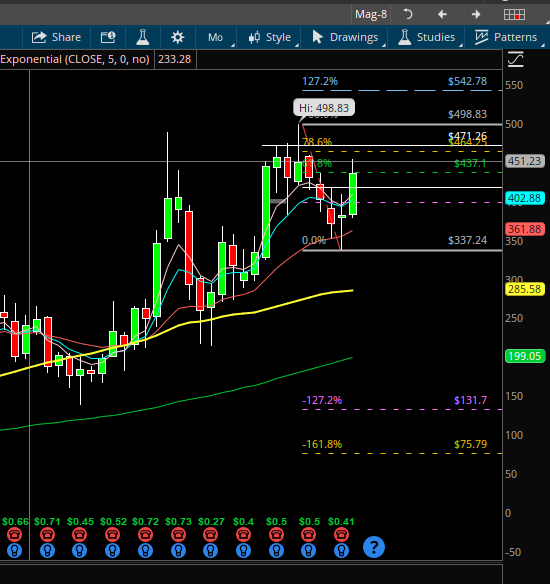550x584 pixels.
Task: Click the 0.0% Fibonacci level label
Action: [314, 240]
